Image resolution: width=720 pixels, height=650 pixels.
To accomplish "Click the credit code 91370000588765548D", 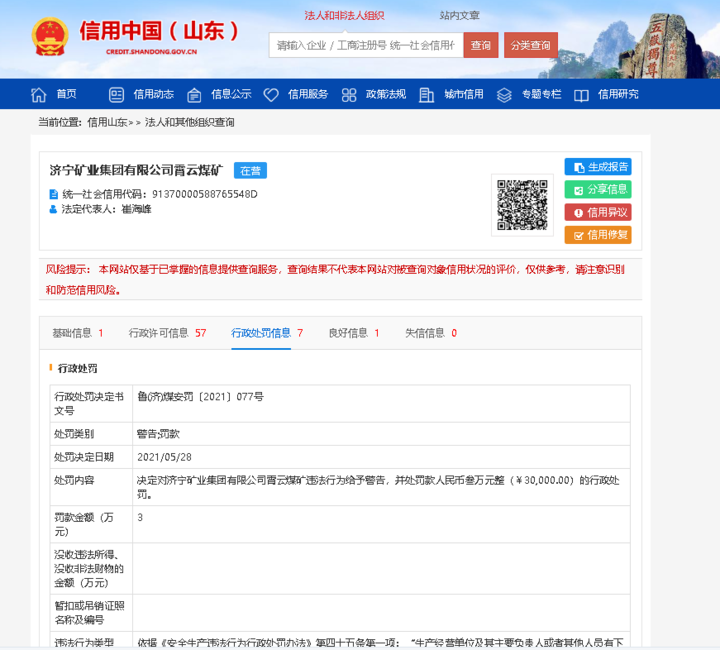I will coord(205,194).
